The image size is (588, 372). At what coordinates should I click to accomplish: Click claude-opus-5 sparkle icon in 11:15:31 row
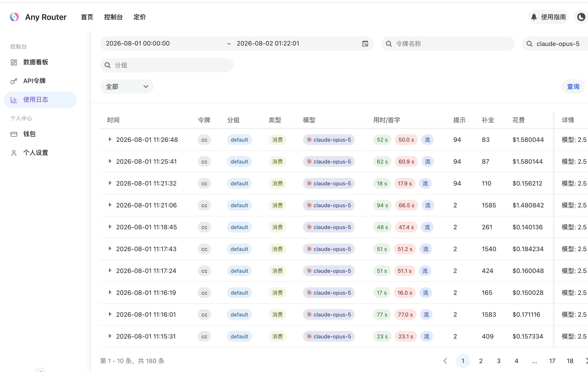tap(309, 336)
